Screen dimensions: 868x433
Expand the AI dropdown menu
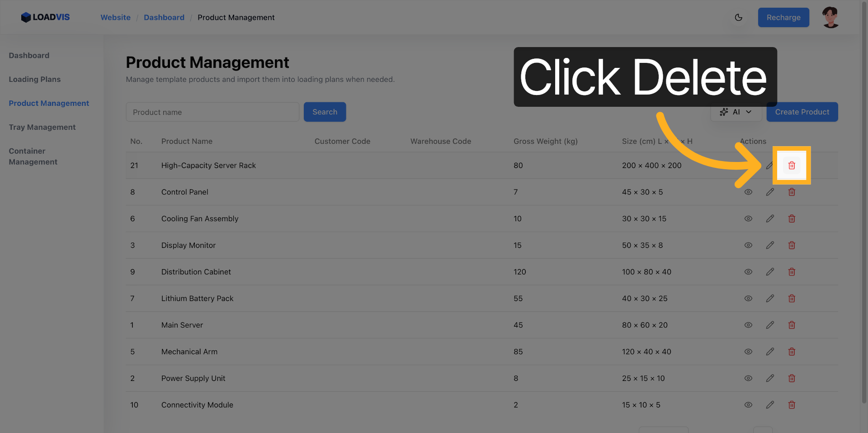point(736,112)
